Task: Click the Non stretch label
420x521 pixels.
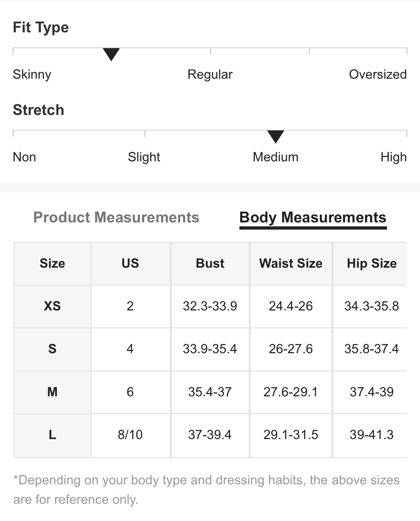Action: coord(24,157)
